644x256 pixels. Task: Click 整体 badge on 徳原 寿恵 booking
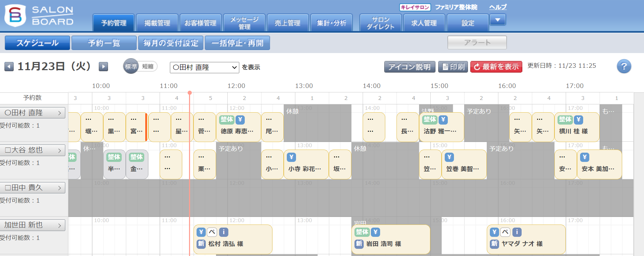[x=227, y=119]
